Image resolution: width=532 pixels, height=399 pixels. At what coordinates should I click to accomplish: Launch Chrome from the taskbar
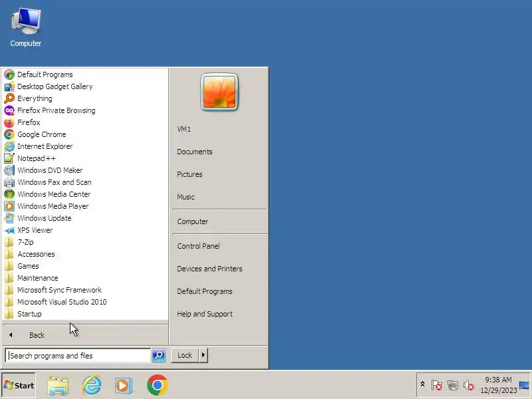[x=158, y=385]
